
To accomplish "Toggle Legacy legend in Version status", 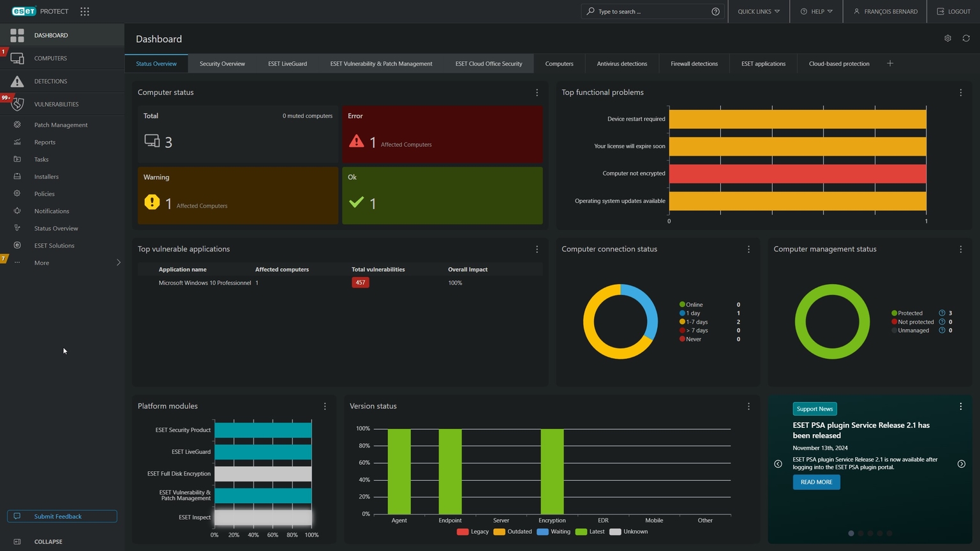I will coord(473,532).
